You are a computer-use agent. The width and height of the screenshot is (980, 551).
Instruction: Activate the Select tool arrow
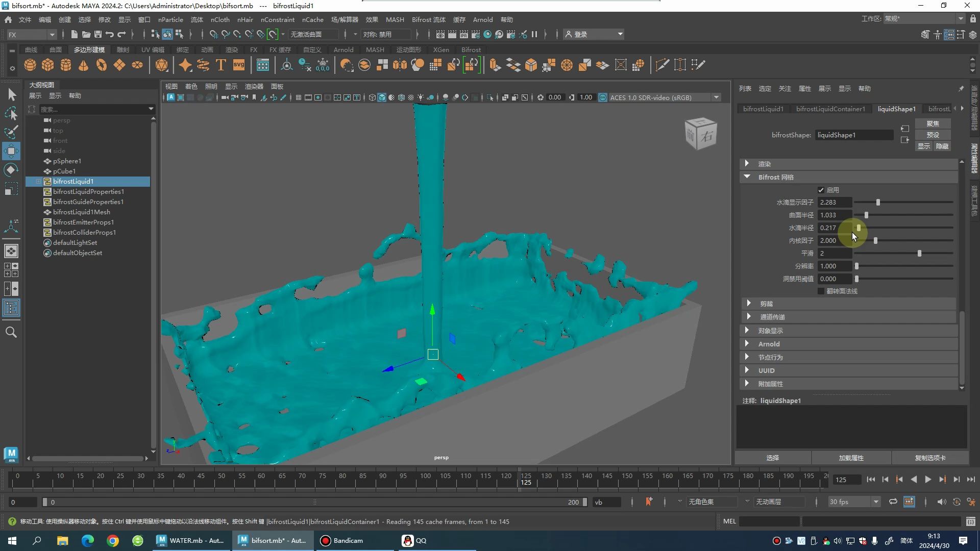(11, 95)
